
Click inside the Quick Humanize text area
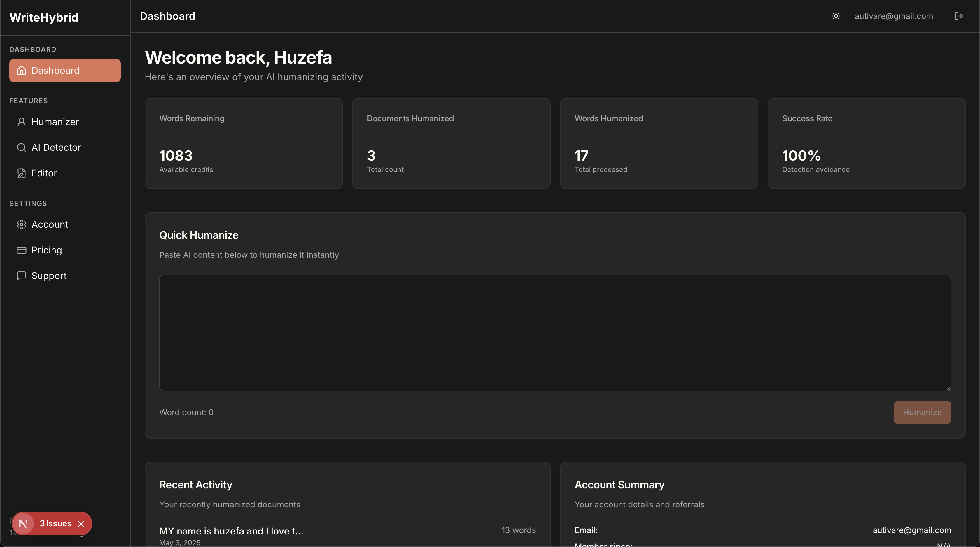coord(555,332)
